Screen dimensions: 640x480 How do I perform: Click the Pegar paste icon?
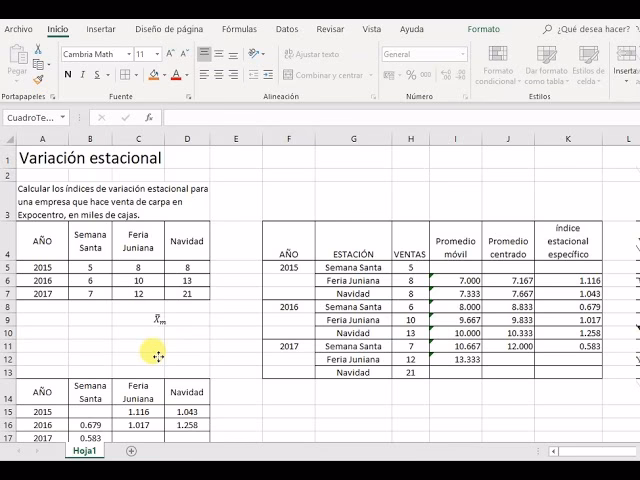pos(17,56)
